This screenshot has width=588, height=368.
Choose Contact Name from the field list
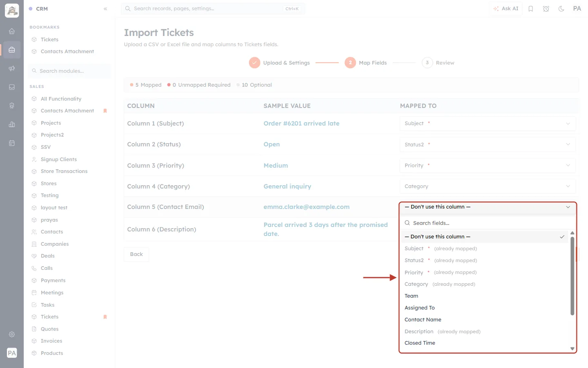[x=423, y=320]
